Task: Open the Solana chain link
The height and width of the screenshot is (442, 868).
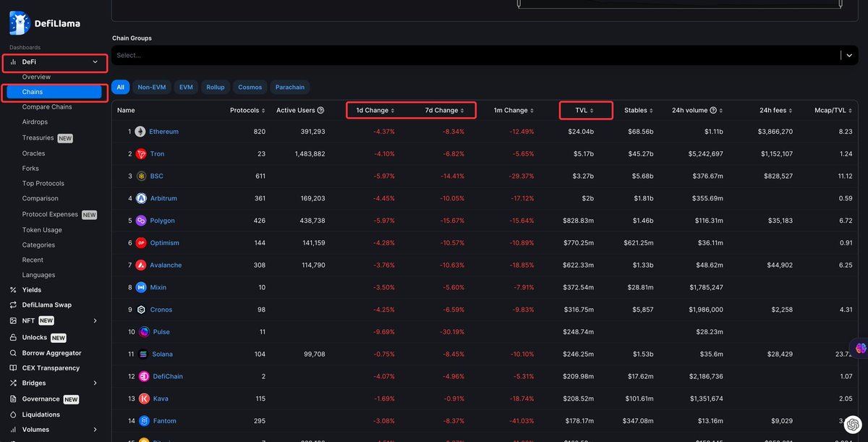Action: pyautogui.click(x=162, y=354)
